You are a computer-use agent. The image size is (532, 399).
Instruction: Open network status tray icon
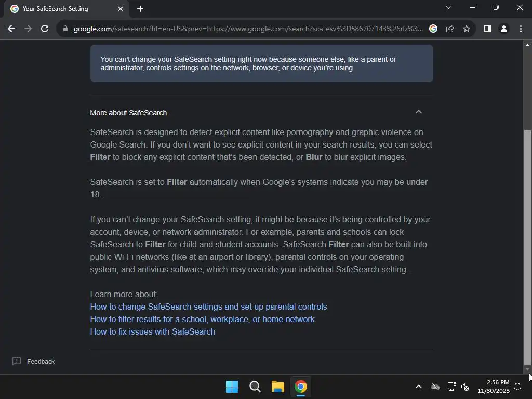tap(451, 387)
